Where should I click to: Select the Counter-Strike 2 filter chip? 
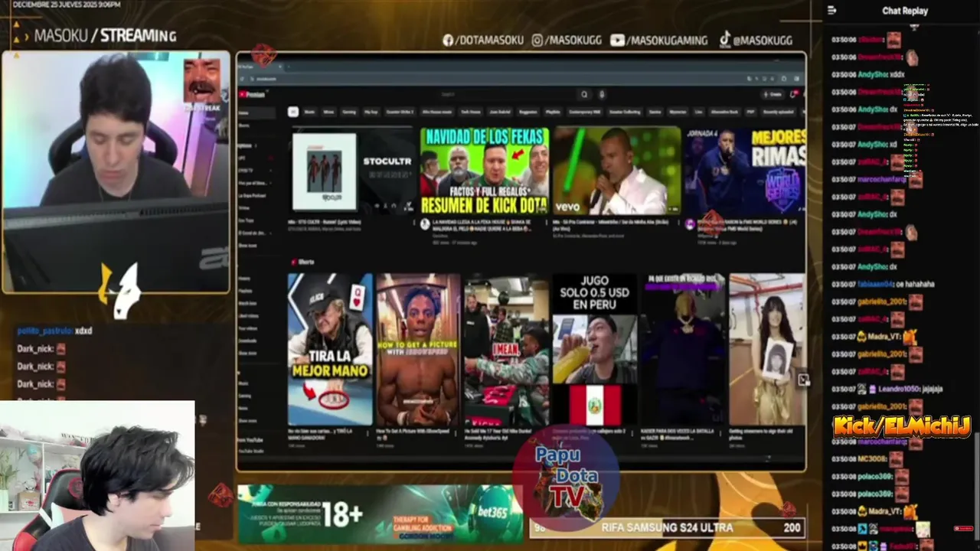(x=400, y=112)
